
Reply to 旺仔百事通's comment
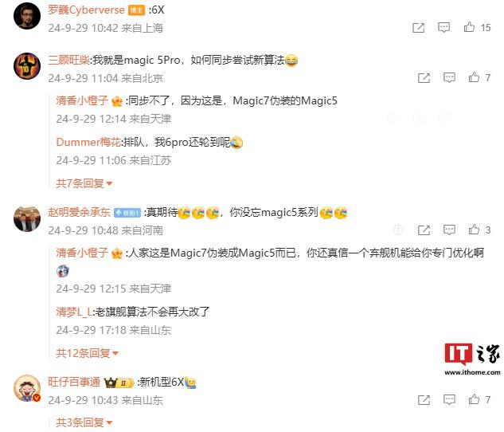[449, 399]
